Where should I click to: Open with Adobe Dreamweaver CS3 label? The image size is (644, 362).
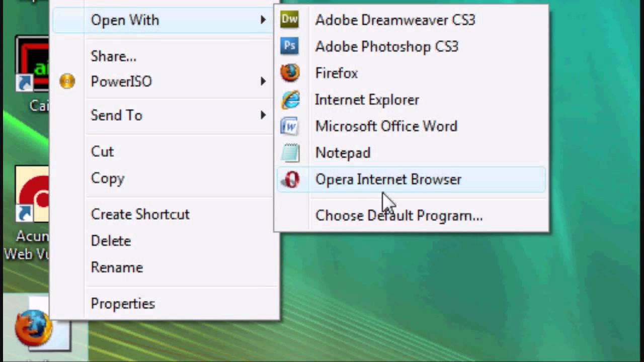[395, 20]
